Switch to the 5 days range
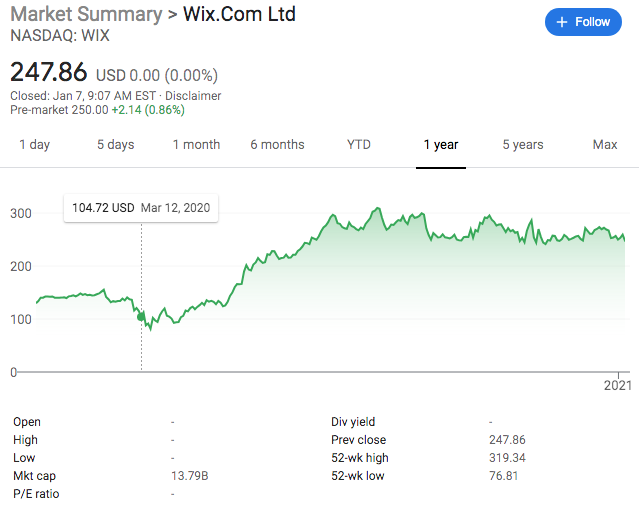 pyautogui.click(x=115, y=145)
